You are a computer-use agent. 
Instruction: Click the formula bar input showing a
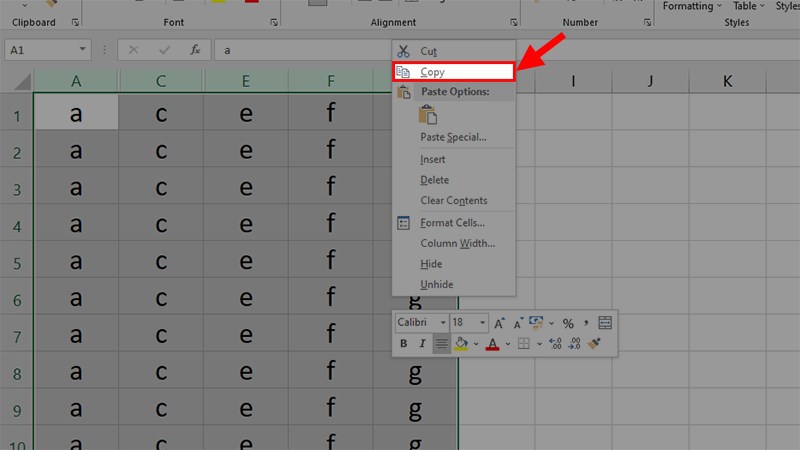[303, 50]
